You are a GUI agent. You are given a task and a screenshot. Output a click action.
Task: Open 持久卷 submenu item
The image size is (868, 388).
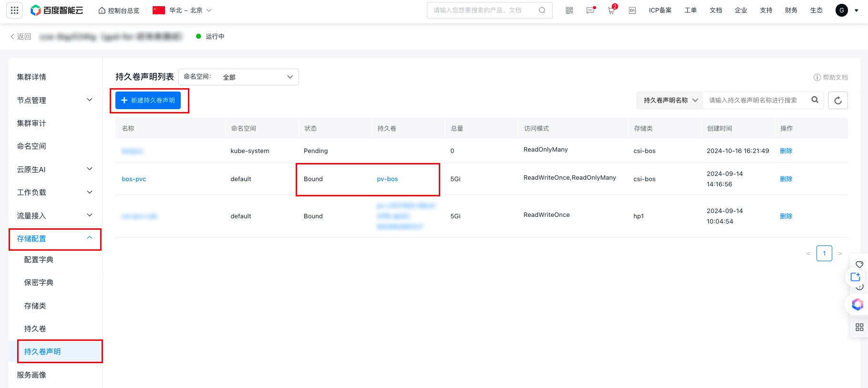(35, 329)
